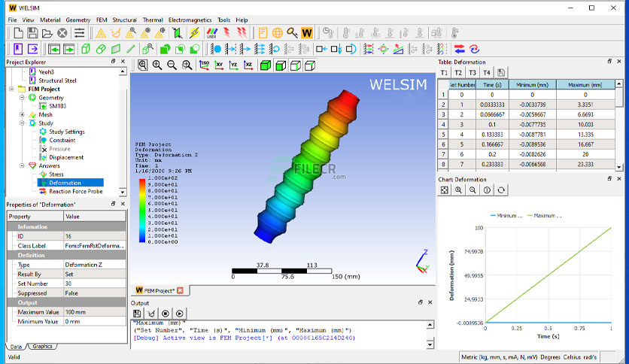This screenshot has width=629, height=364.
Task: Switch to the T4 table tab
Action: pos(487,72)
